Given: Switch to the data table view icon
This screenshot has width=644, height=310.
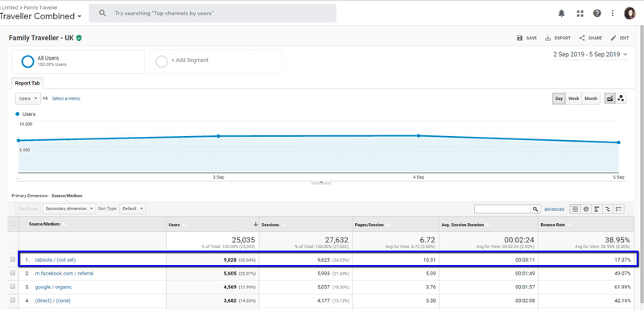Looking at the screenshot, I should (x=576, y=209).
